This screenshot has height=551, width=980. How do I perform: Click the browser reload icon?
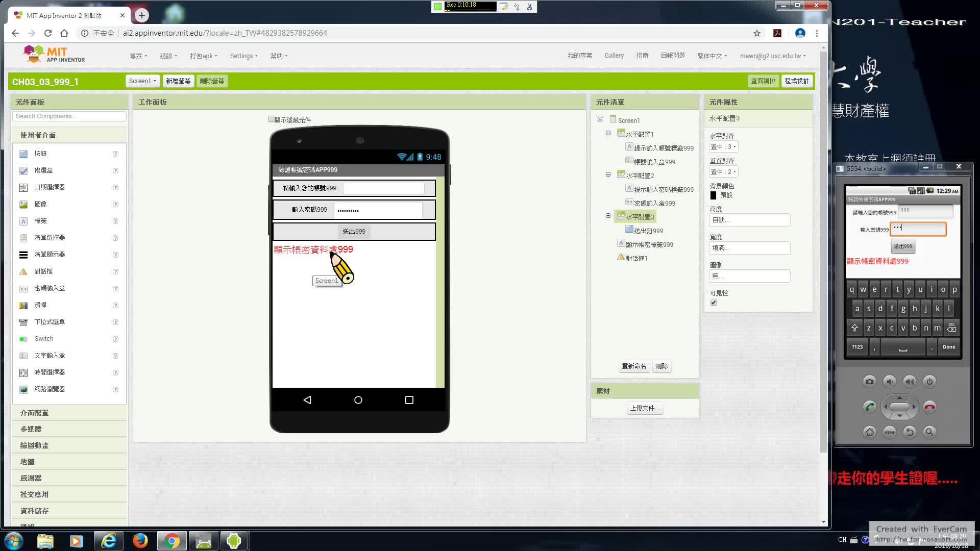(x=48, y=33)
